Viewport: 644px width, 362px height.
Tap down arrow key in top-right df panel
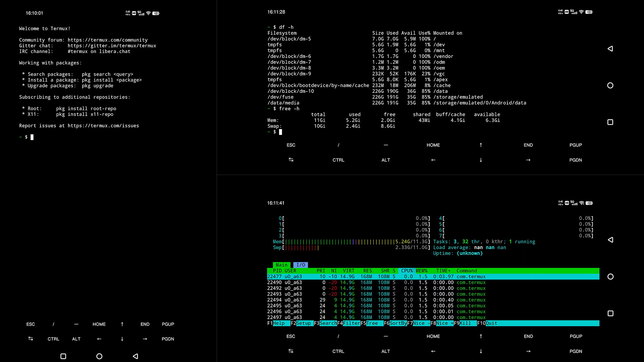click(481, 160)
